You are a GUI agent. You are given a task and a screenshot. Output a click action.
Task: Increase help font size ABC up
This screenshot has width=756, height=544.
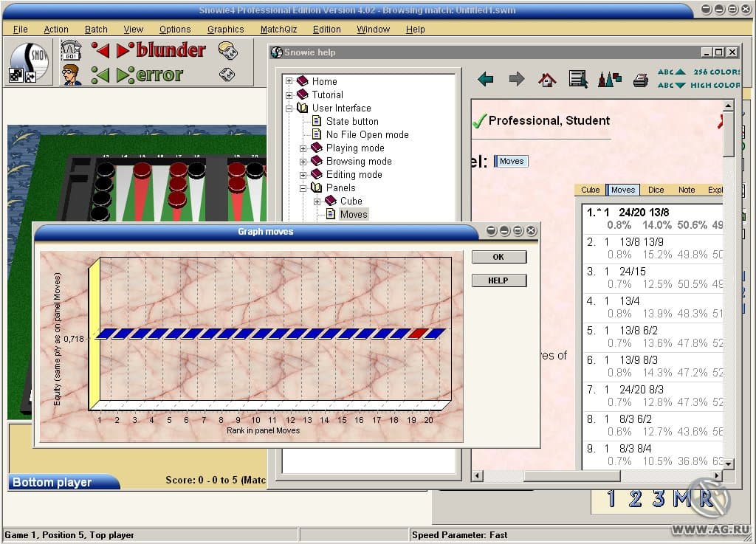[671, 72]
